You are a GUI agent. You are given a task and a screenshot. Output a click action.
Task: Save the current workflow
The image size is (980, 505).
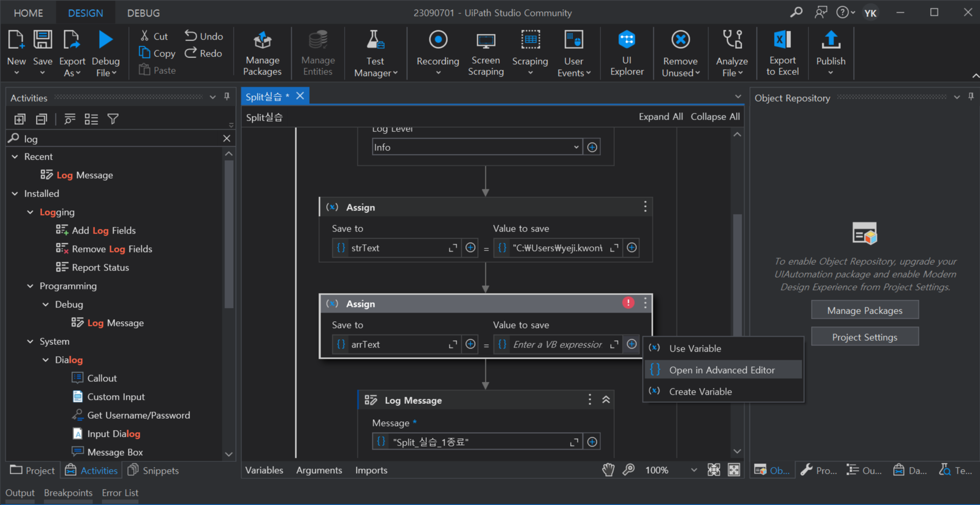coord(43,52)
